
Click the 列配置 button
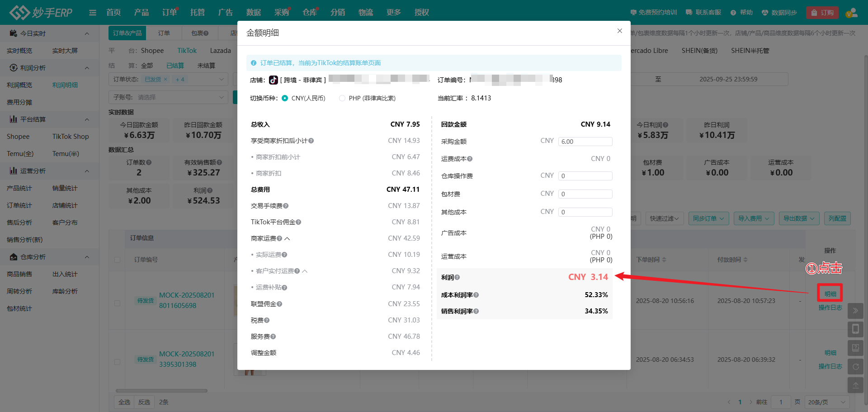tap(837, 218)
